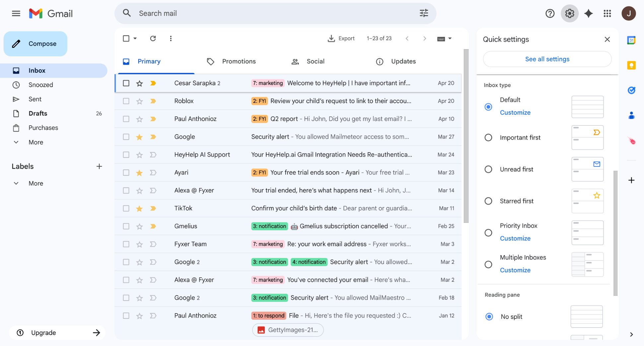
Task: Open Google Calendar side panel icon
Action: pos(631,40)
